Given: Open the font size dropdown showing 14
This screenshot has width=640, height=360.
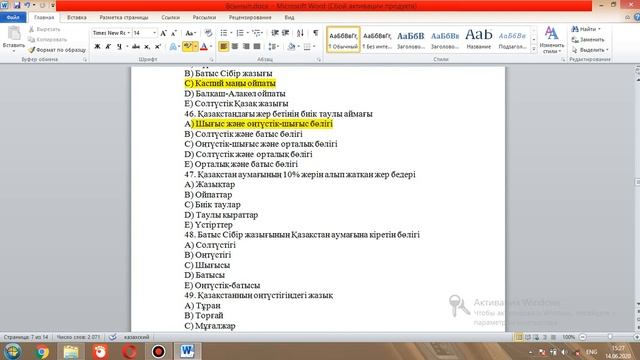Looking at the screenshot, I should [x=154, y=33].
